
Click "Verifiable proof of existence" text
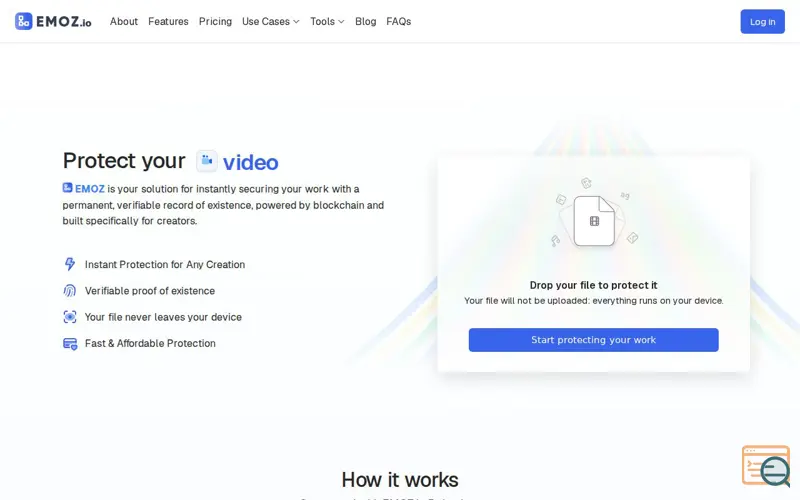point(149,291)
